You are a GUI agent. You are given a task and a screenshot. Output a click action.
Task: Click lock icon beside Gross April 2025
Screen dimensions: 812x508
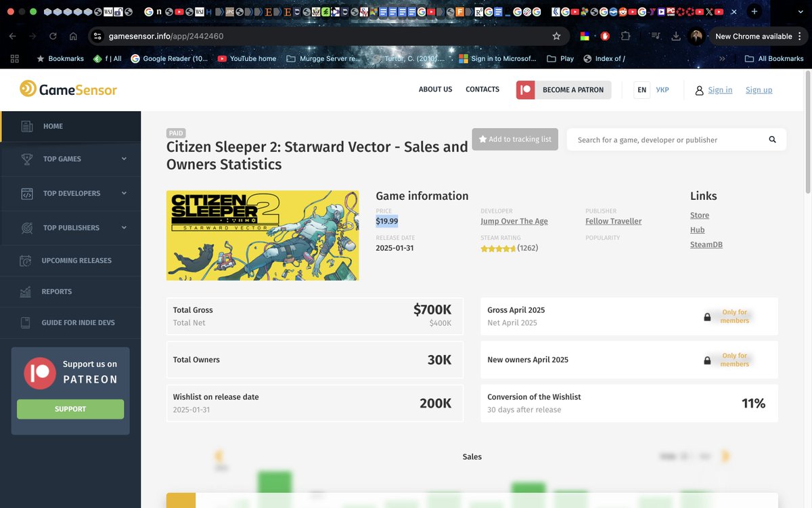coord(707,317)
